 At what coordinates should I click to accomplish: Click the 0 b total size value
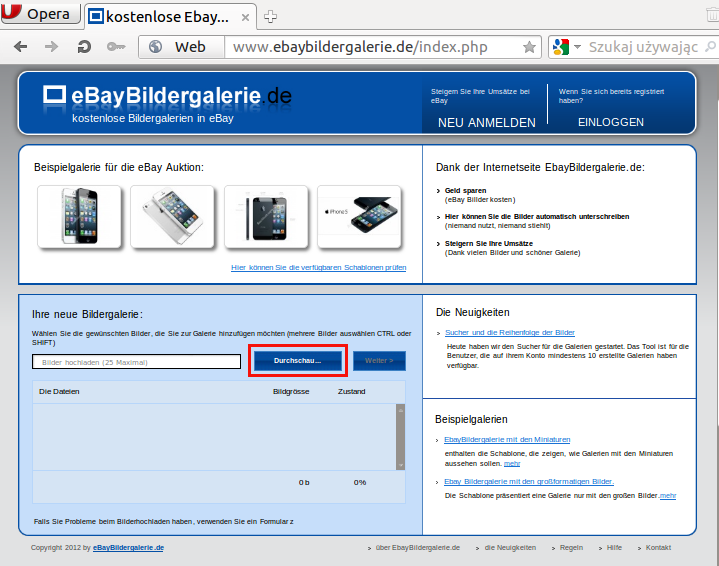coord(304,483)
